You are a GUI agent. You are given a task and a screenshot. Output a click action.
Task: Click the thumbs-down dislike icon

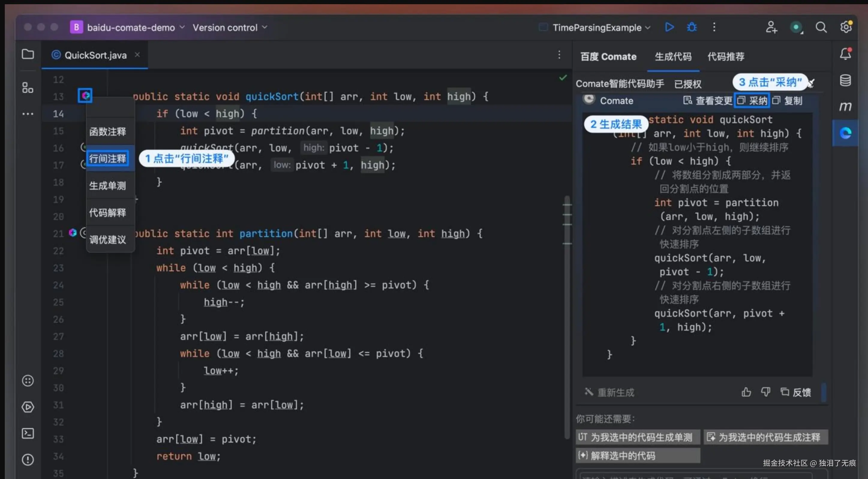[765, 392]
